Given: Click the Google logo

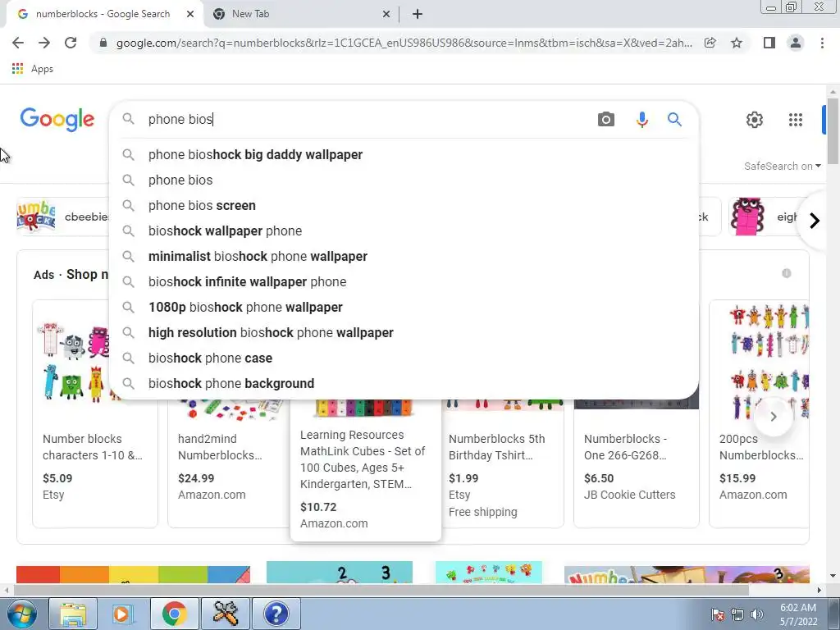Looking at the screenshot, I should (57, 119).
